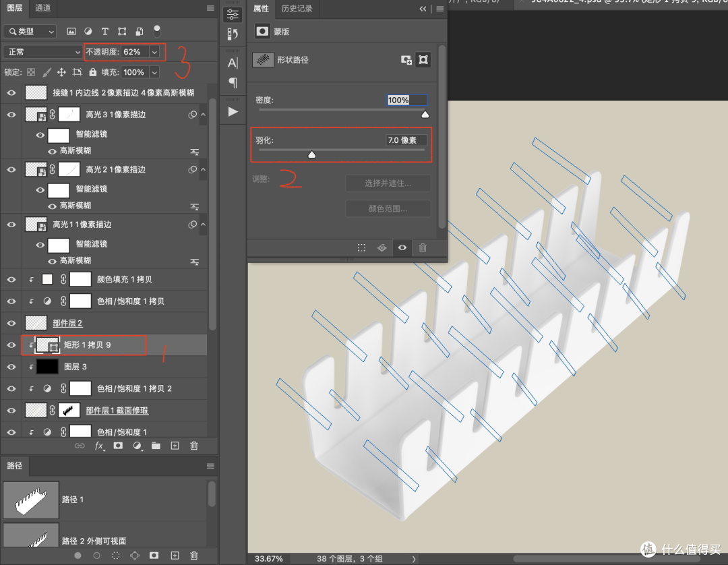Viewport: 728px width, 565px height.
Task: Lock image pixels brush icon
Action: [47, 72]
